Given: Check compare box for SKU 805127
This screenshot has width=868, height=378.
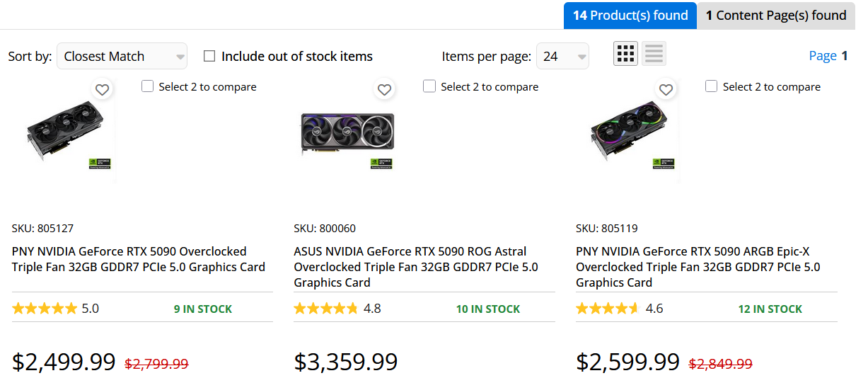Looking at the screenshot, I should click(147, 86).
